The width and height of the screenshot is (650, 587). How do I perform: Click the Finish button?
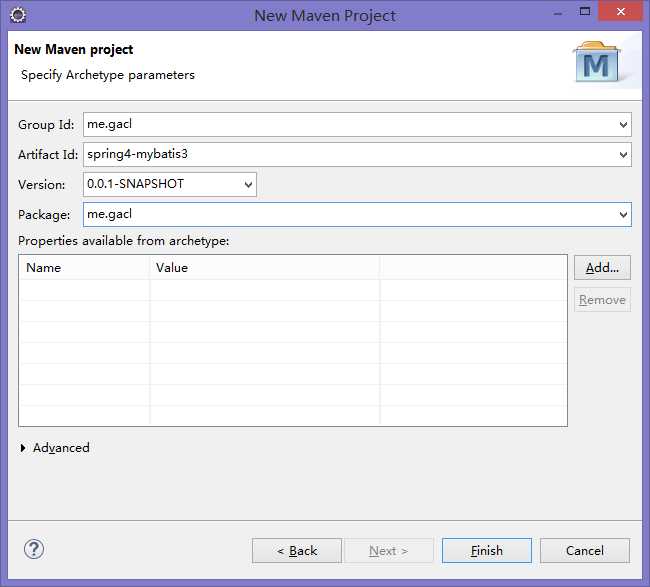[x=487, y=551]
